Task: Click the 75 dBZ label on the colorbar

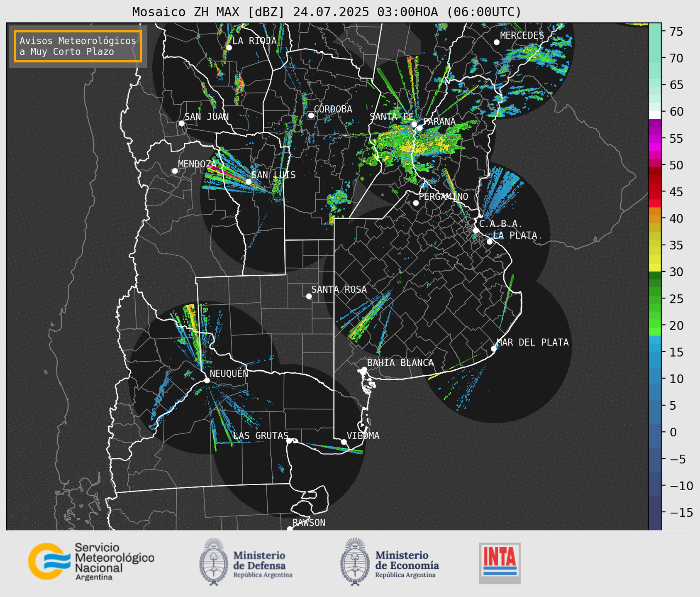Action: click(676, 32)
